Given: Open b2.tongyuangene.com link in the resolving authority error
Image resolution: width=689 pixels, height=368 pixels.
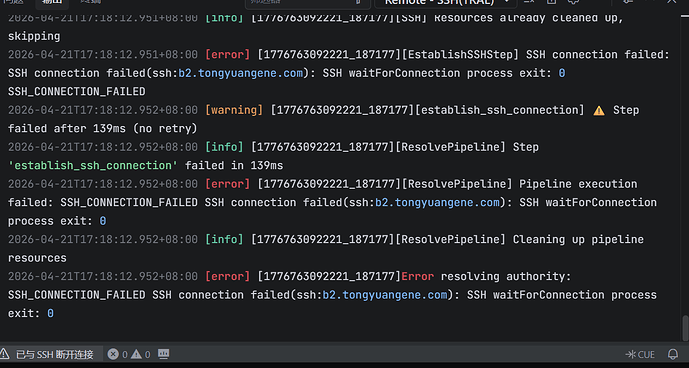Looking at the screenshot, I should [385, 295].
